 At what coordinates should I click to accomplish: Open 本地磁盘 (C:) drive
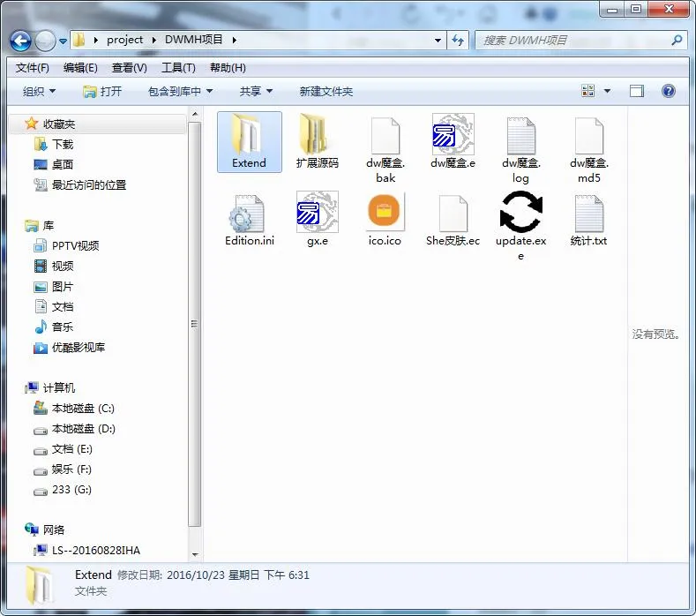click(74, 408)
